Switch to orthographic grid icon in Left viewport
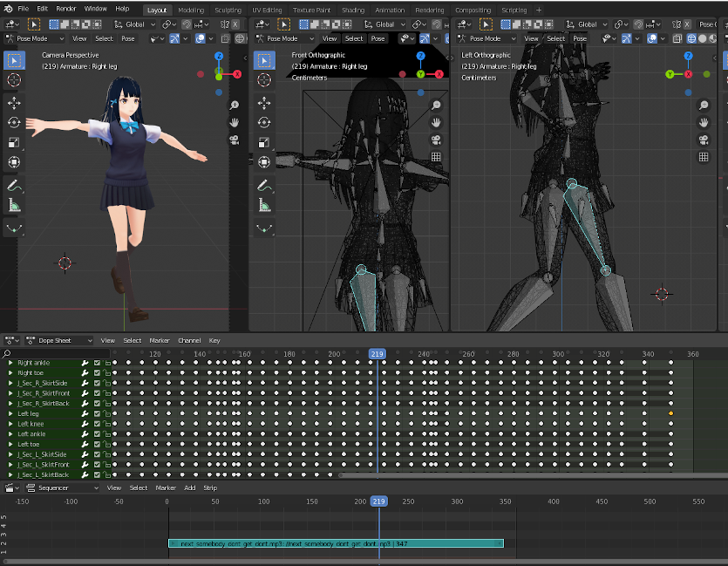This screenshot has height=566, width=728. coord(704,157)
